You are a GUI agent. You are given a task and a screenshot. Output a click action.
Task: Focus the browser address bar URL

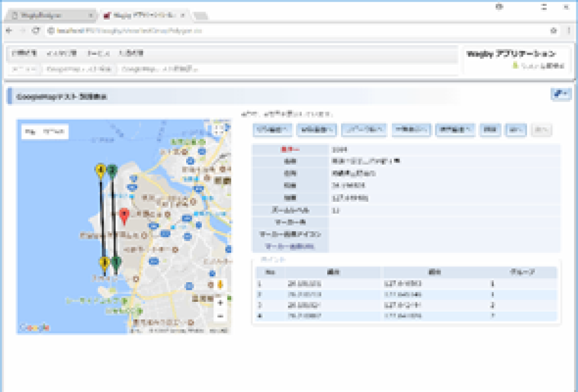click(129, 31)
